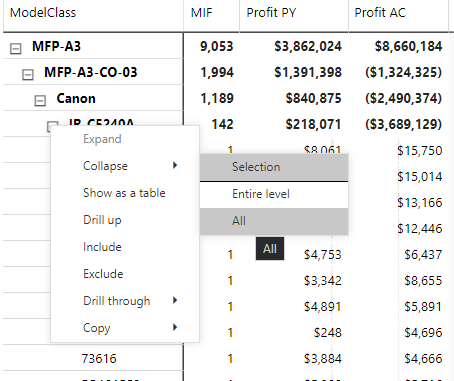Click Profit AC value ($2,490,374)
The image size is (454, 381).
[x=404, y=98]
